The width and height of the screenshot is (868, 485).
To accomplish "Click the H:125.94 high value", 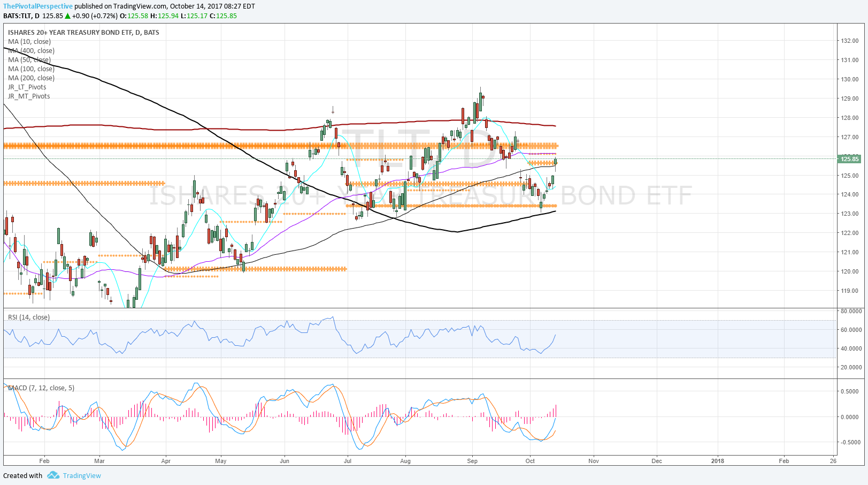I will click(164, 16).
